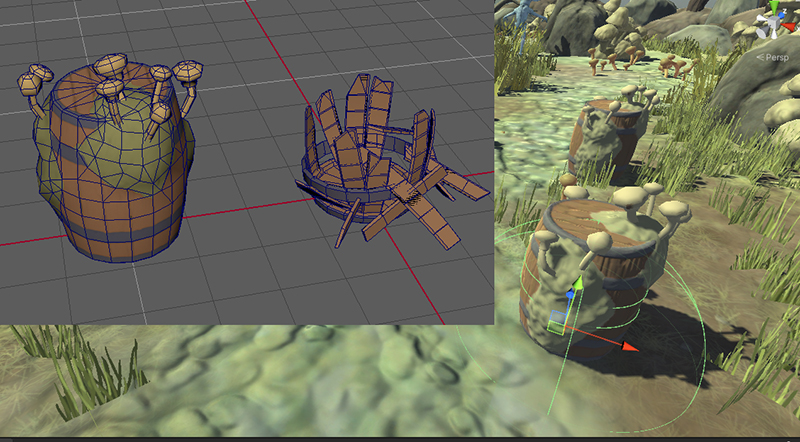800x442 pixels.
Task: Click the green plane handle square of the move gizmo
Action: tap(556, 328)
